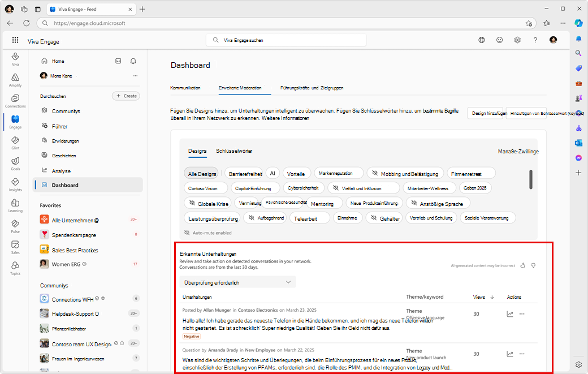Open browser Settings and more menu

click(563, 23)
